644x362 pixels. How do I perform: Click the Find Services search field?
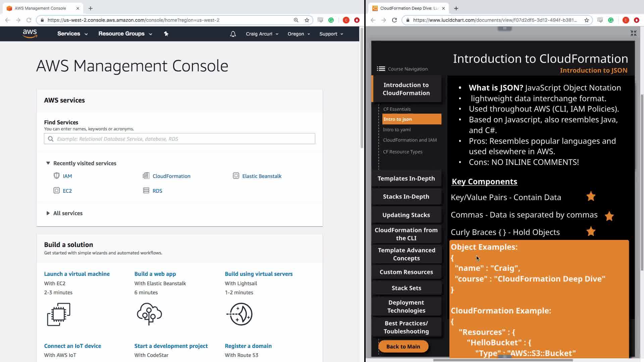coord(179,139)
